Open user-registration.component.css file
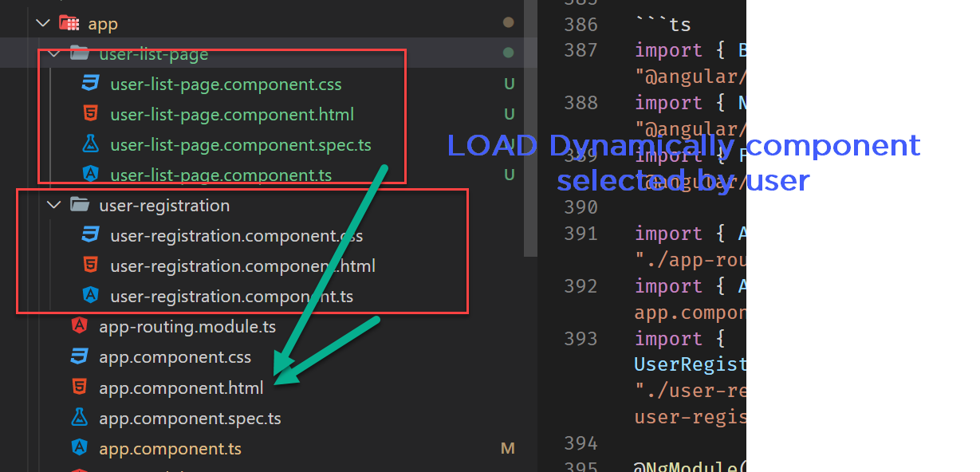Image resolution: width=980 pixels, height=472 pixels. tap(237, 236)
